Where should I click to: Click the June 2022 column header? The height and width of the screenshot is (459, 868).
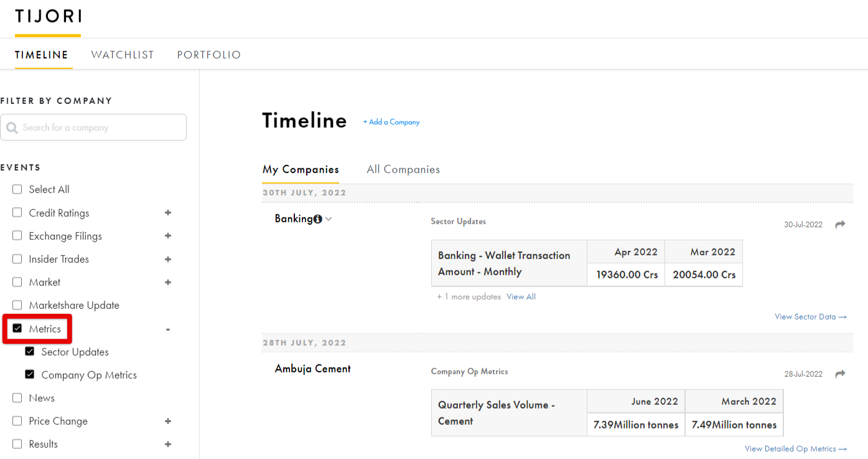click(x=636, y=402)
